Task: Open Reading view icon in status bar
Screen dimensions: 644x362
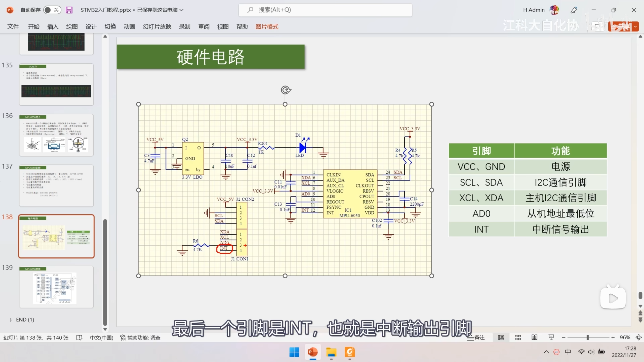Action: pyautogui.click(x=534, y=337)
